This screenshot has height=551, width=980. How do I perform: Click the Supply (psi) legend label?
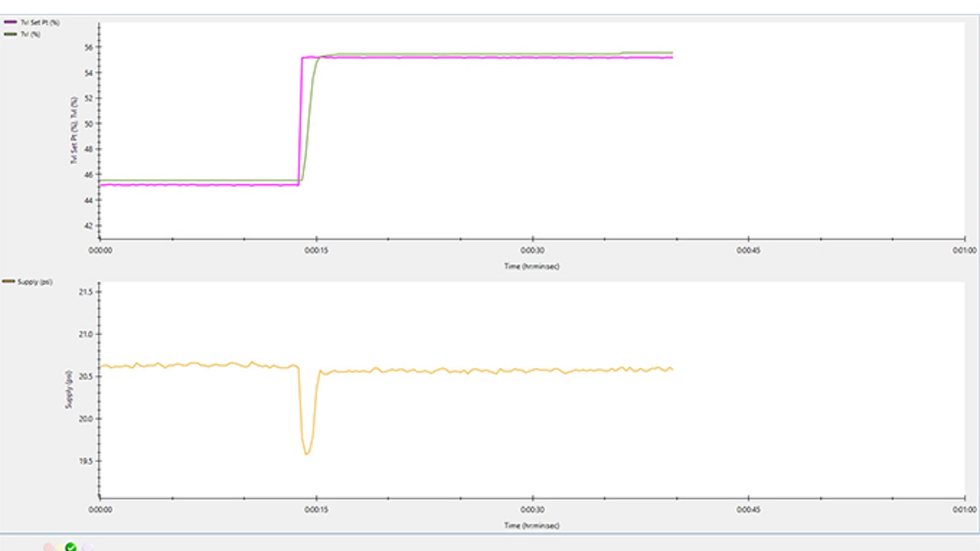coord(35,282)
